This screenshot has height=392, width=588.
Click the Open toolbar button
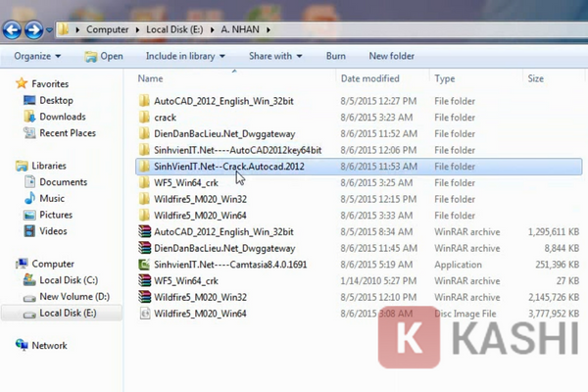(104, 56)
